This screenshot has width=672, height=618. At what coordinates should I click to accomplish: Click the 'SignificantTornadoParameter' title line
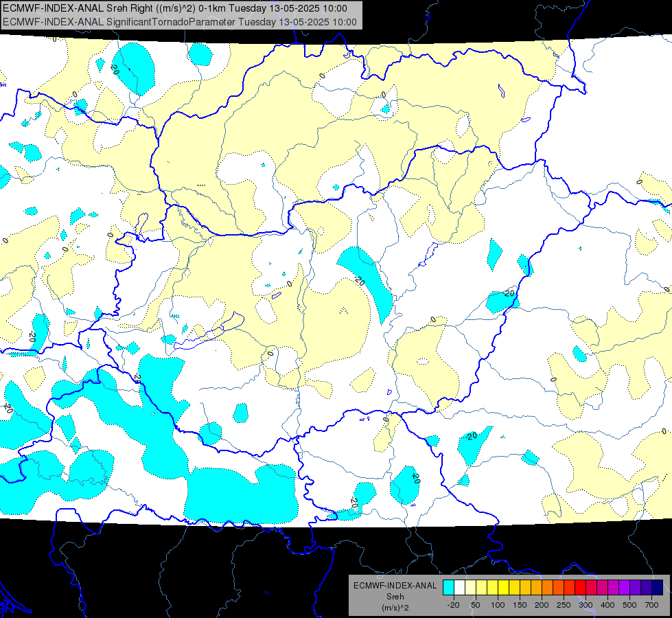pos(180,22)
